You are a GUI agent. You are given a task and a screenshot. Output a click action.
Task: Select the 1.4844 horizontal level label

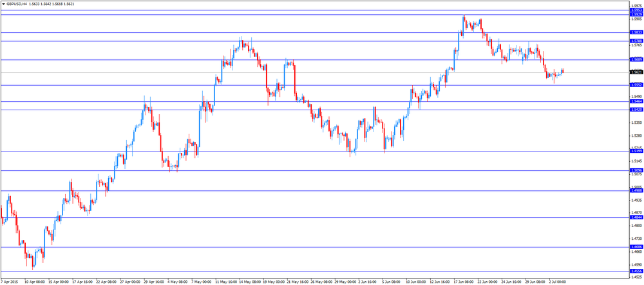click(x=636, y=217)
